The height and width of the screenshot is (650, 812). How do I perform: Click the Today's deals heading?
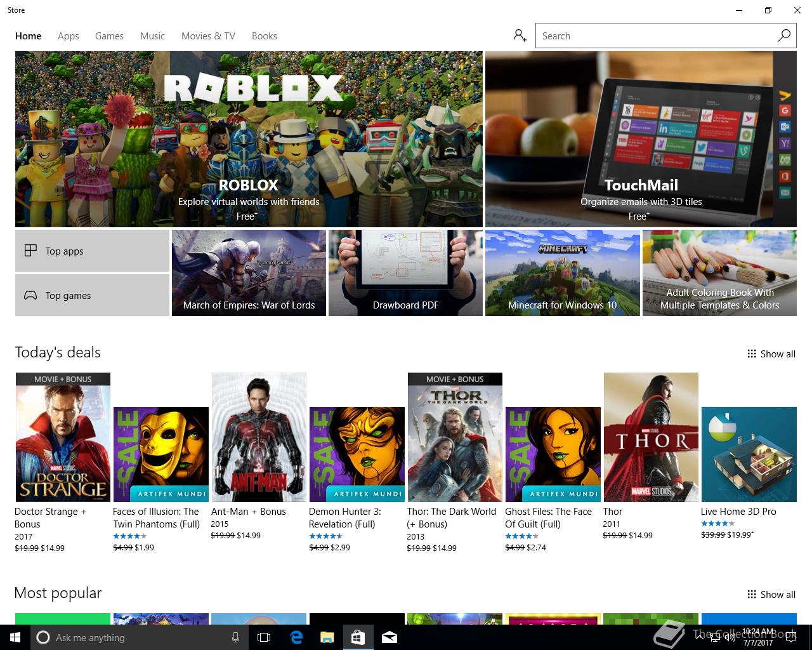(58, 352)
